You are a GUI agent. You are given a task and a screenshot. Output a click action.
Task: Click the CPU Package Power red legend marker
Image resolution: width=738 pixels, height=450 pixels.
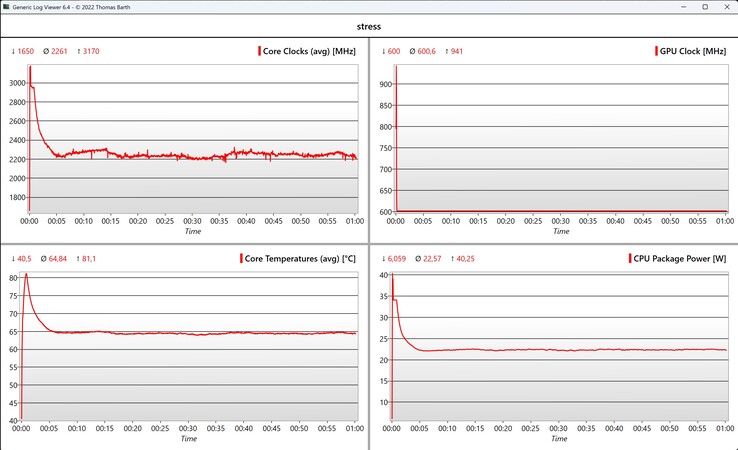629,259
